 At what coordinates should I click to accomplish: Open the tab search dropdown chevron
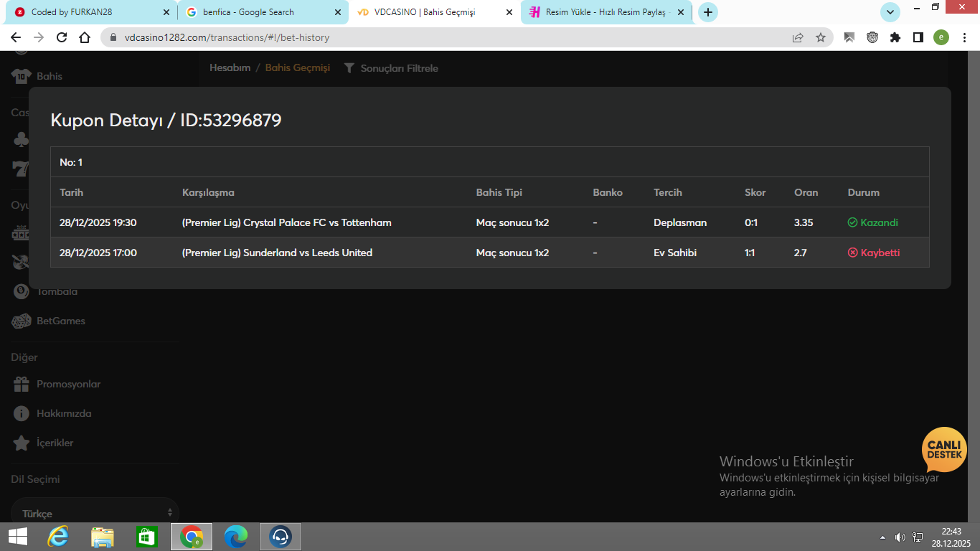[890, 12]
